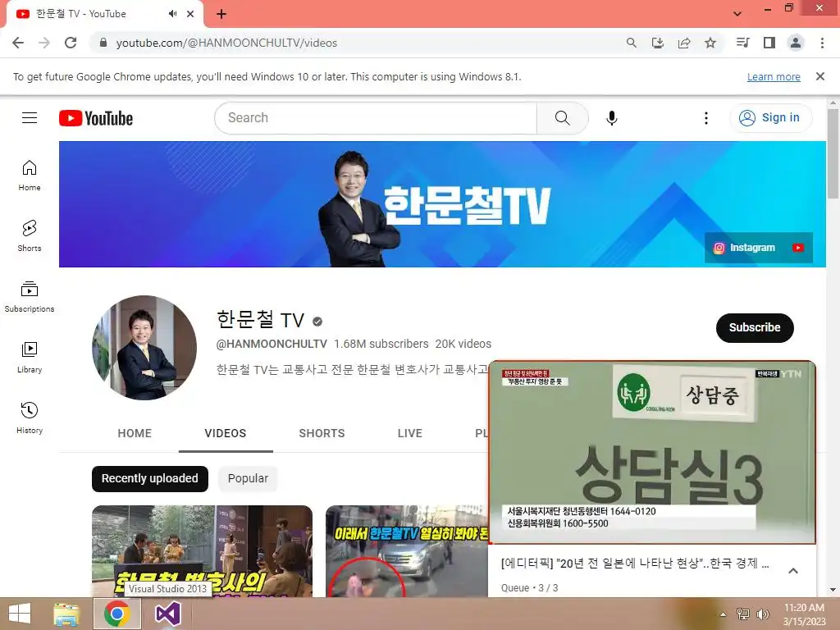Viewport: 840px width, 630px height.
Task: Open second video thumbnail with gray van
Action: point(407,551)
